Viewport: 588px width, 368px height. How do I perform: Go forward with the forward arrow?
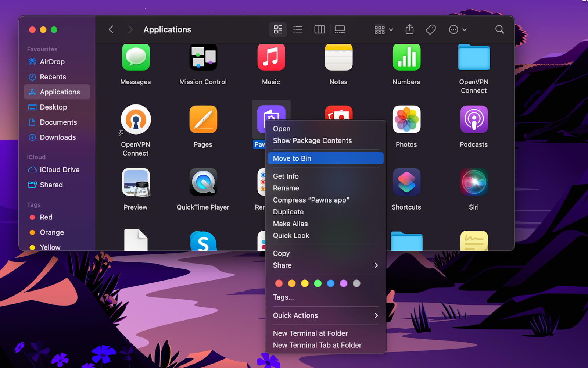pos(130,29)
